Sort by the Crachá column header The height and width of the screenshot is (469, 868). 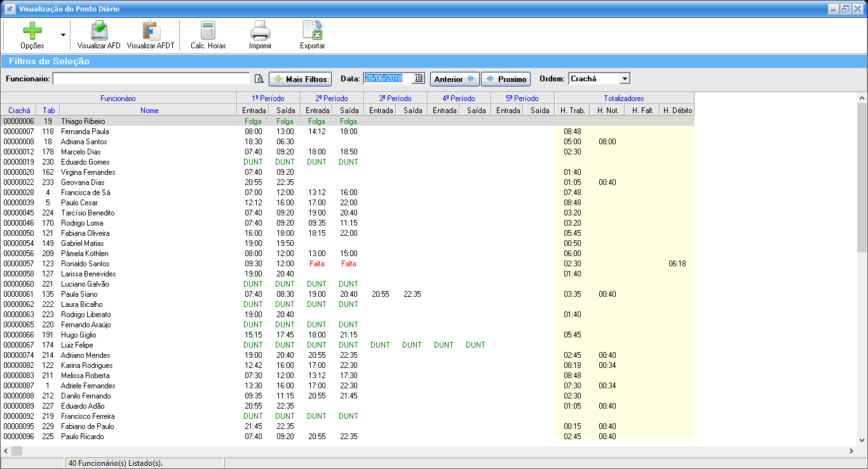tap(19, 111)
